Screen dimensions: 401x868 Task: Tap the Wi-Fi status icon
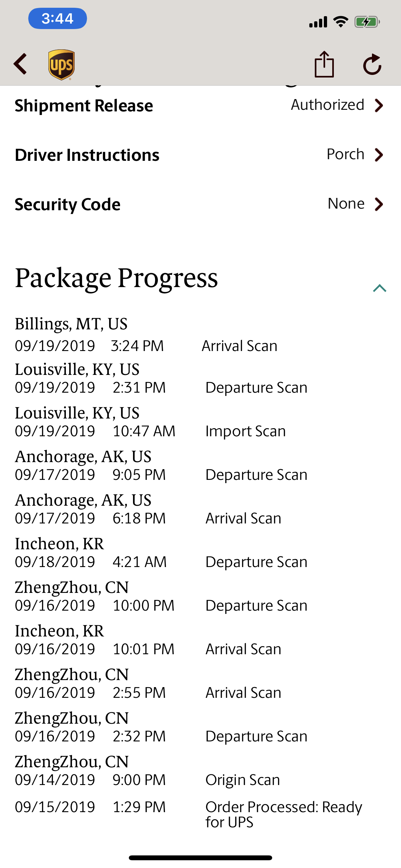(x=341, y=22)
